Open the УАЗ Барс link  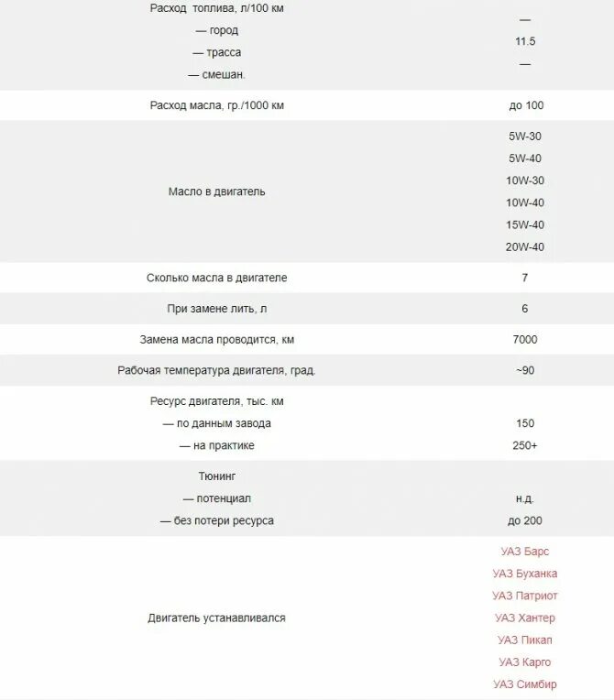[x=525, y=552]
